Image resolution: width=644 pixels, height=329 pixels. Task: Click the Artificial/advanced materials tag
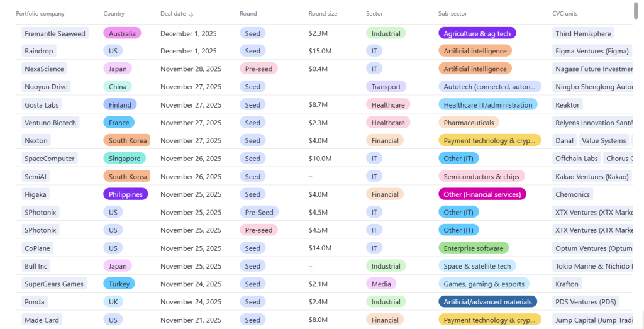(487, 302)
